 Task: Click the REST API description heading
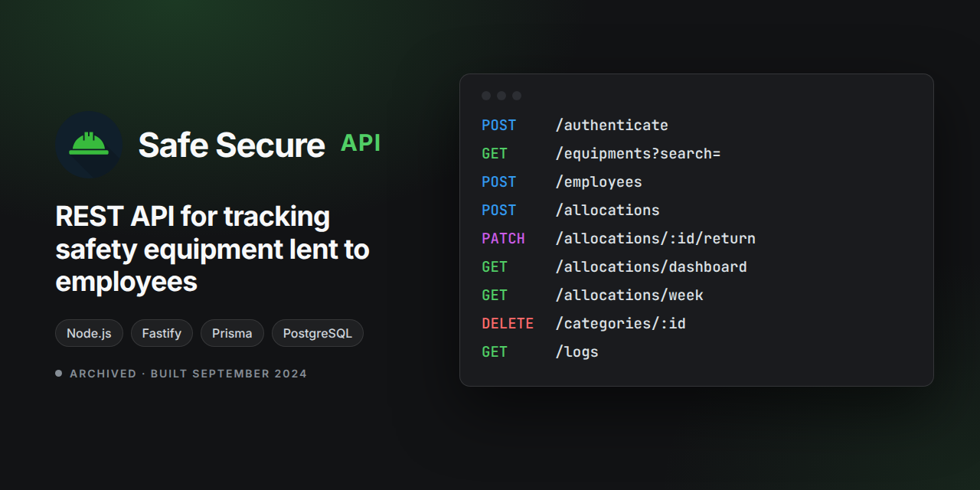(x=213, y=249)
